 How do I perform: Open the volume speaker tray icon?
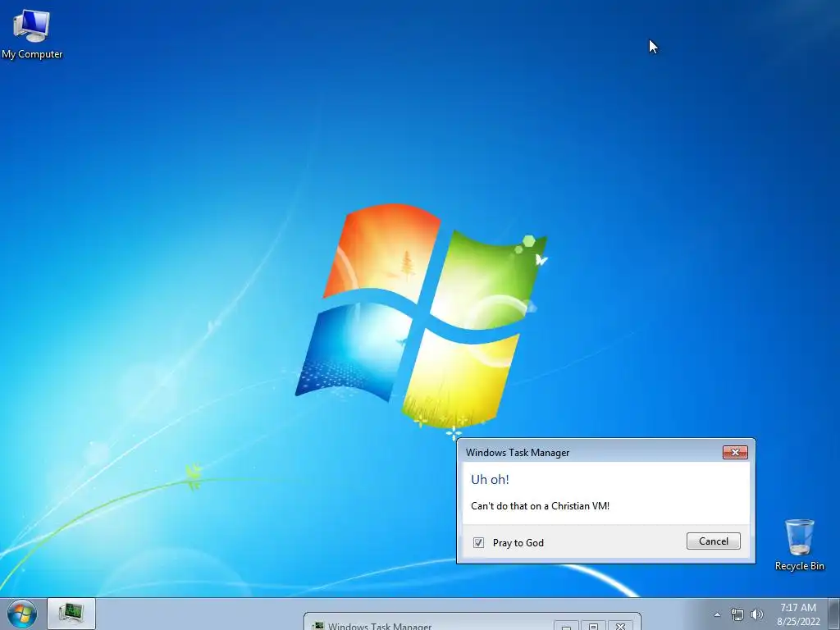[x=757, y=614]
